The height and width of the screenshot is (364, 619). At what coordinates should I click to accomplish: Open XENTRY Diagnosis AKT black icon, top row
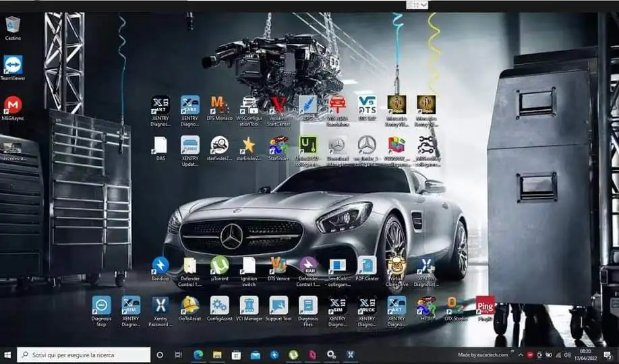click(160, 111)
